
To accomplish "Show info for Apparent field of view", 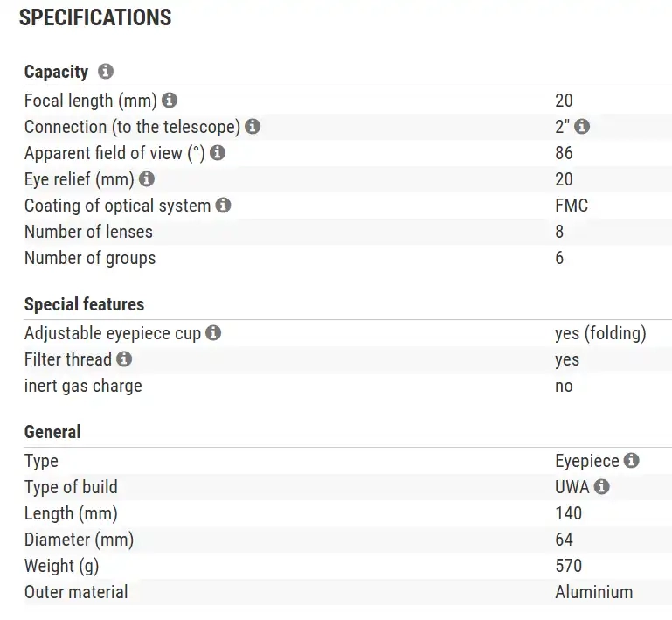I will coord(218,153).
